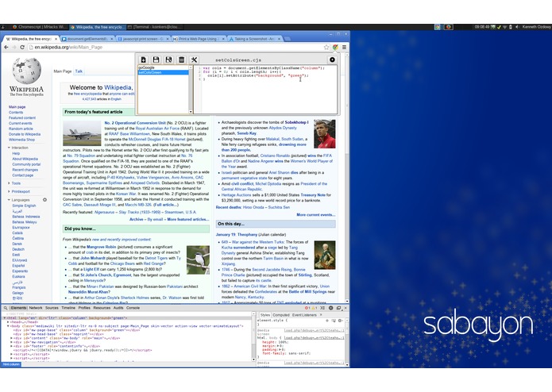Select the setColsGreen script in list
This screenshot has width=552, height=392.
click(x=163, y=72)
